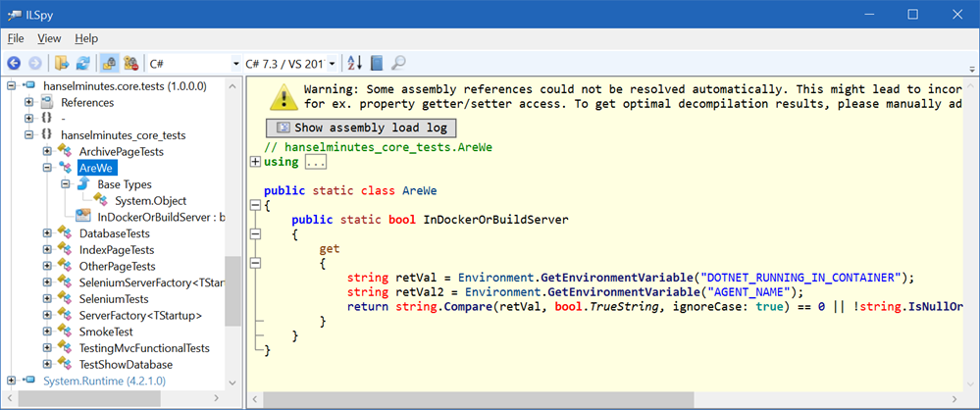Expand the References node
Viewport: 980px width, 410px height.
pos(28,102)
